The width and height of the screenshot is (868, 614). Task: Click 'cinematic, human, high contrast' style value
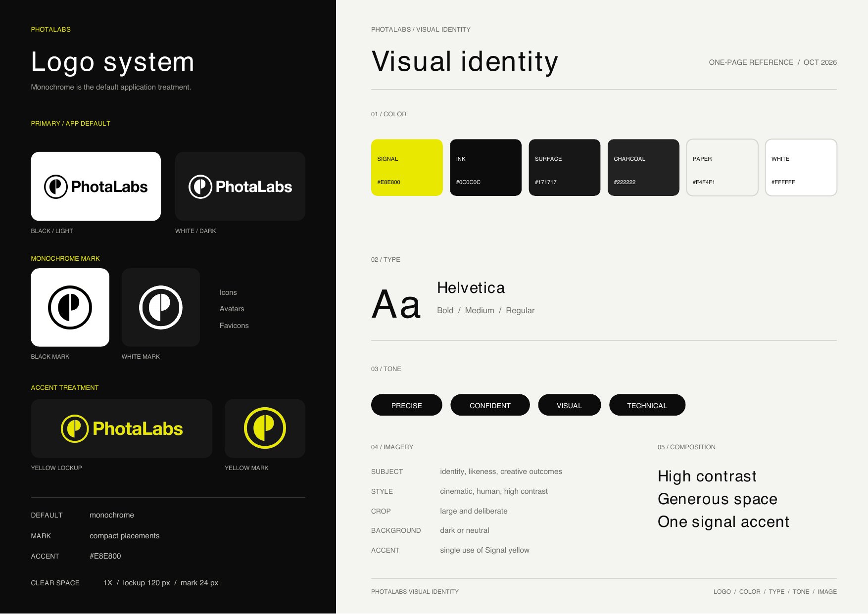point(494,491)
